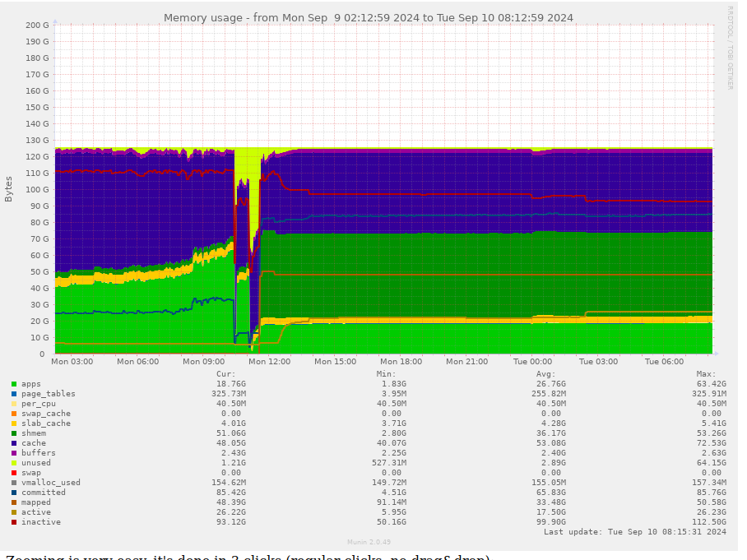Image resolution: width=747 pixels, height=560 pixels.
Task: Click the 130 G y-axis label
Action: (37, 141)
